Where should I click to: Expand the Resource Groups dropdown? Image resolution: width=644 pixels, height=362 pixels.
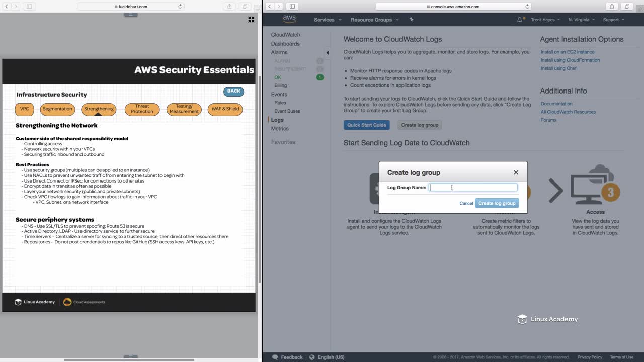(x=375, y=20)
